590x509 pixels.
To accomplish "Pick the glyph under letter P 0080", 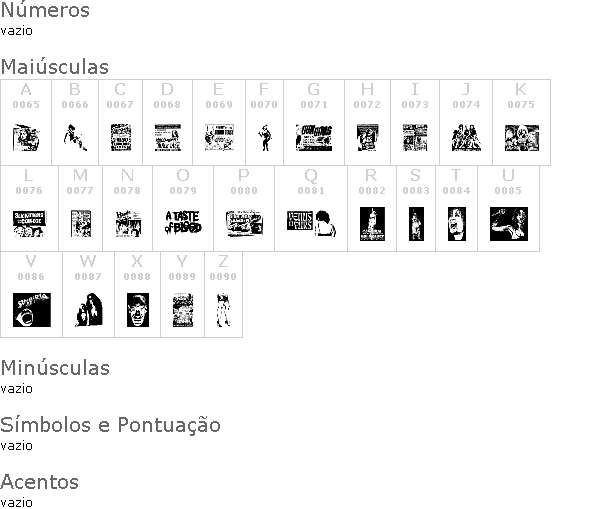I will [244, 223].
